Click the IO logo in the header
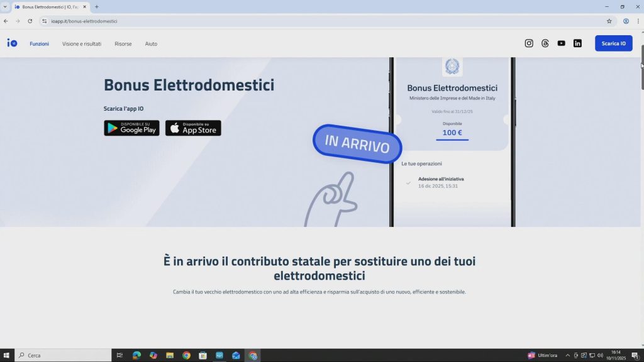 pos(12,43)
